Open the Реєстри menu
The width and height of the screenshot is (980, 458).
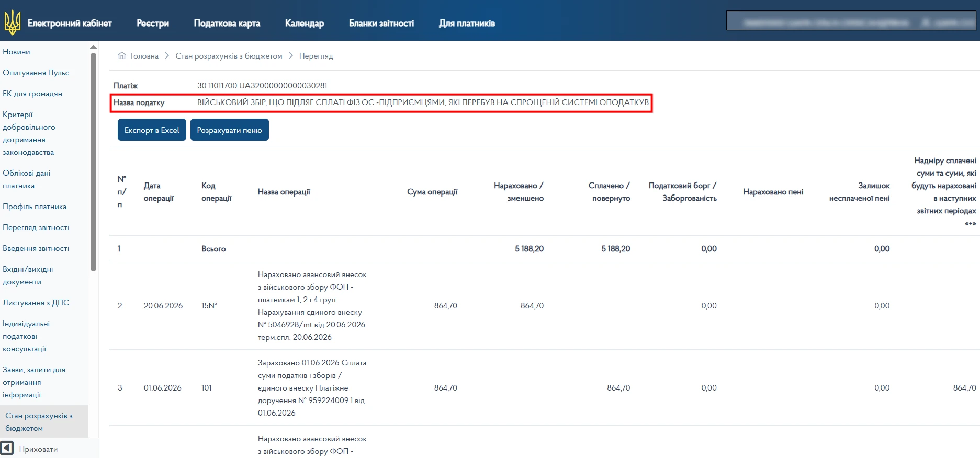153,23
